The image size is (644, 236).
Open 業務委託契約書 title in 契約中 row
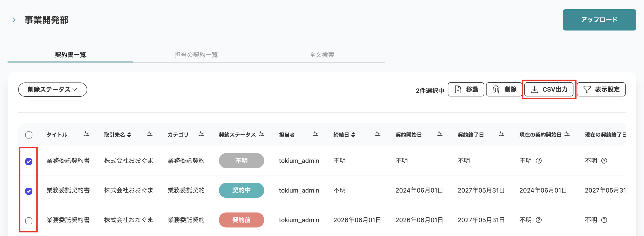(x=68, y=190)
